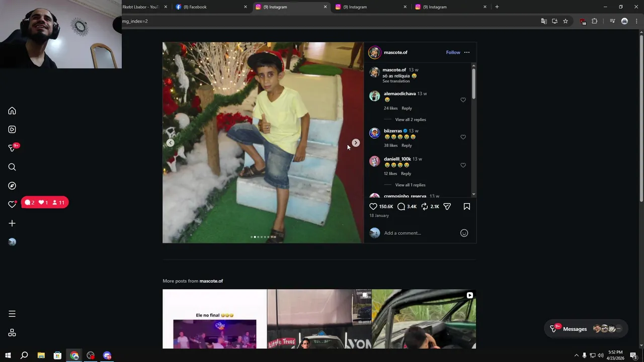The width and height of the screenshot is (644, 362).
Task: Click the Add a comment field
Action: click(x=421, y=233)
